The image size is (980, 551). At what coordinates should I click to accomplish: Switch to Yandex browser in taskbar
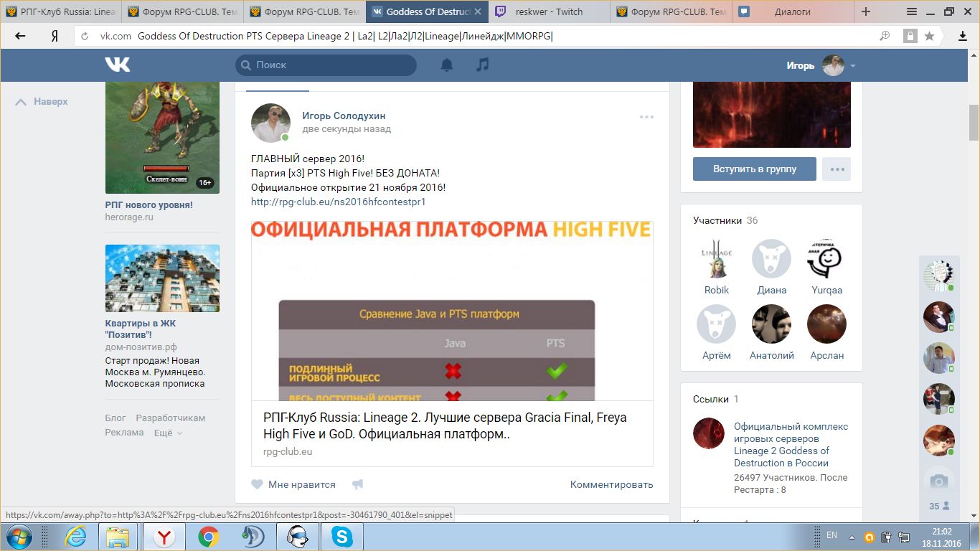[x=164, y=537]
